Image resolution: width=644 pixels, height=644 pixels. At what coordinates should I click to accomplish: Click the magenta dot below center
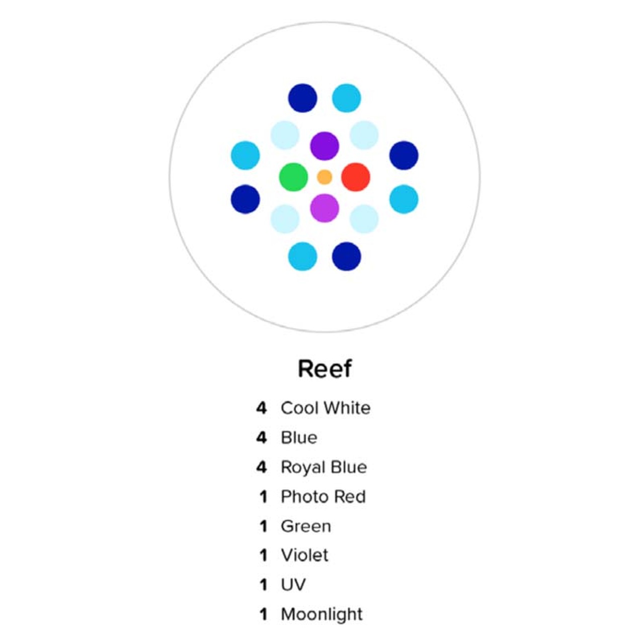point(325,208)
